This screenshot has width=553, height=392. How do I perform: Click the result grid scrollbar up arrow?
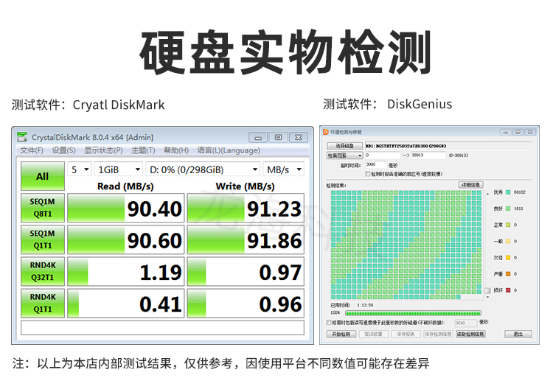pos(488,194)
